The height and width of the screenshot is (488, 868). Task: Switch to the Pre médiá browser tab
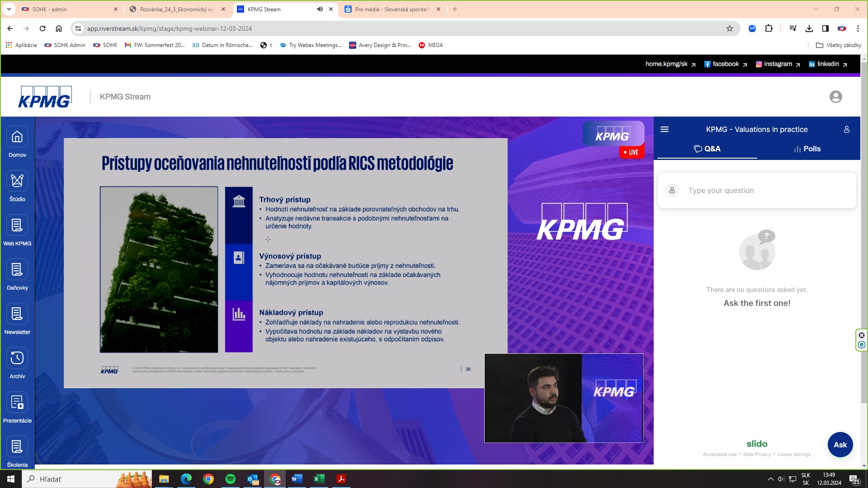tap(392, 9)
